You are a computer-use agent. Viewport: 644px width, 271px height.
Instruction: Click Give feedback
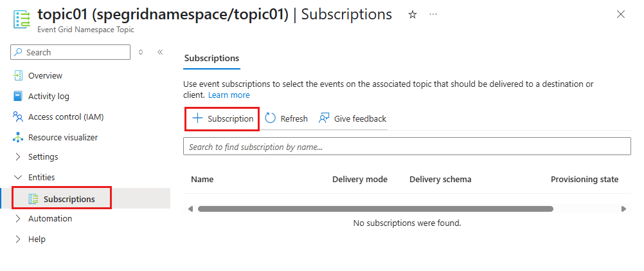tap(352, 118)
